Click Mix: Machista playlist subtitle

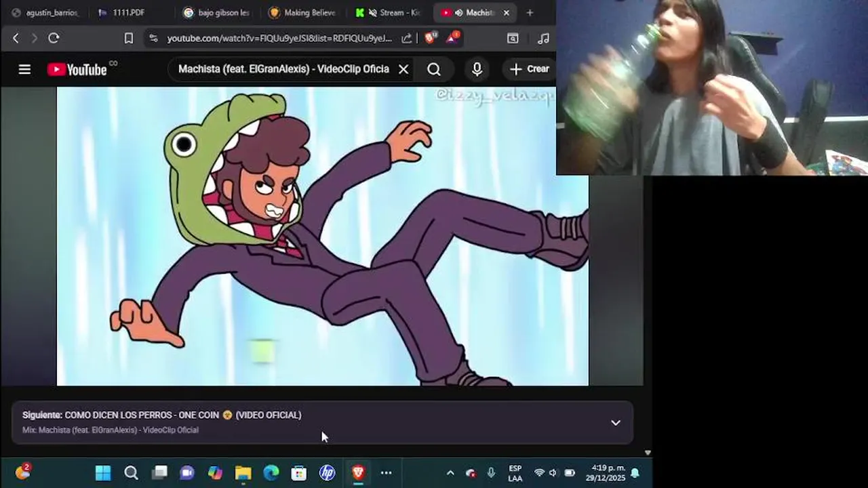[x=111, y=430]
